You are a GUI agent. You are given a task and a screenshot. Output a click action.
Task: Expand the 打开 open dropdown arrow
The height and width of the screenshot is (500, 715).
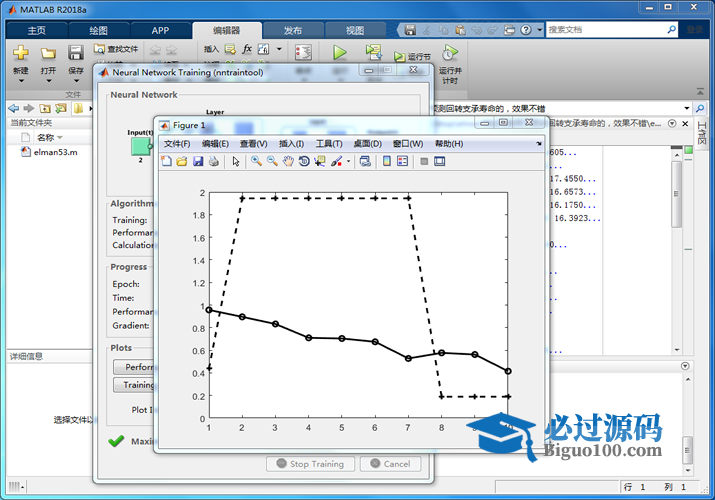click(x=48, y=81)
